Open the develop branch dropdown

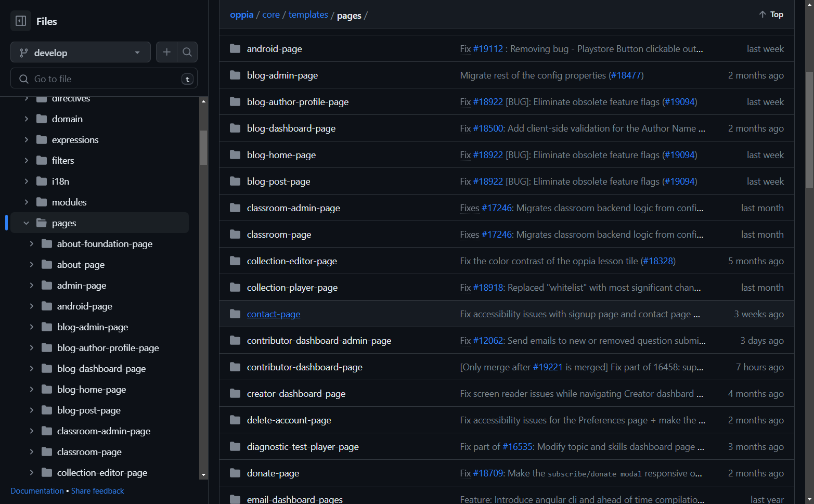81,52
